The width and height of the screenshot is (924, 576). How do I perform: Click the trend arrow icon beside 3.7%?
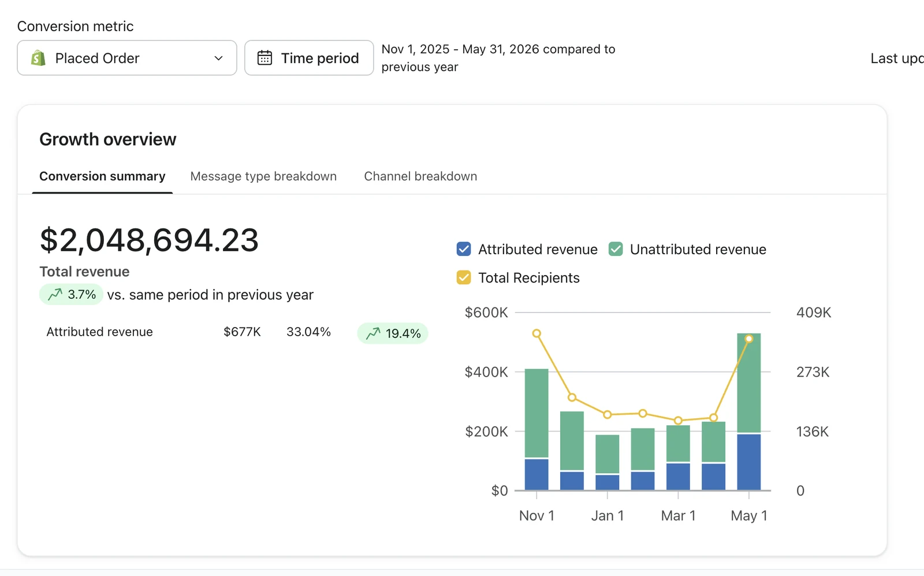coord(55,295)
